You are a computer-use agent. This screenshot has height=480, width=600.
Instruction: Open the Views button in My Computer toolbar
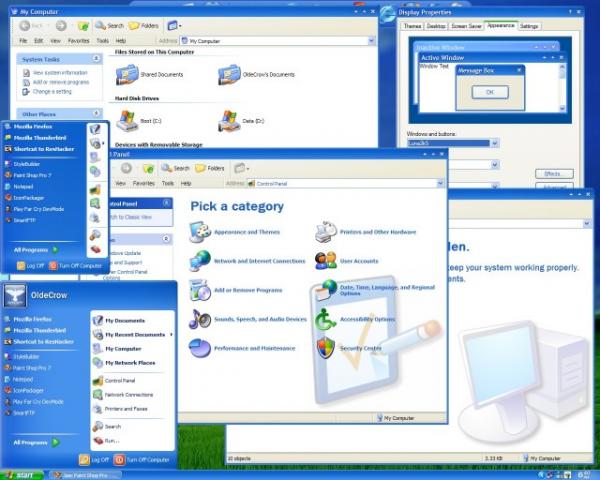pyautogui.click(x=174, y=26)
